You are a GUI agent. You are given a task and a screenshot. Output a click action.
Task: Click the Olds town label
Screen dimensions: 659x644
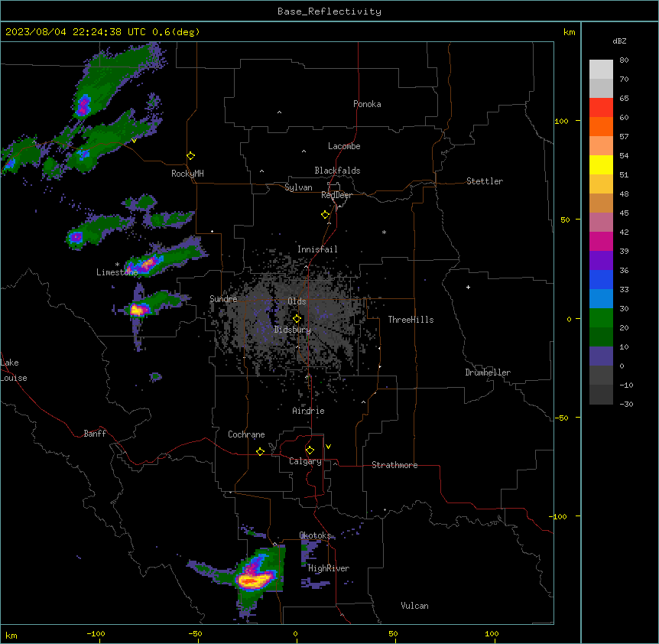(x=297, y=301)
